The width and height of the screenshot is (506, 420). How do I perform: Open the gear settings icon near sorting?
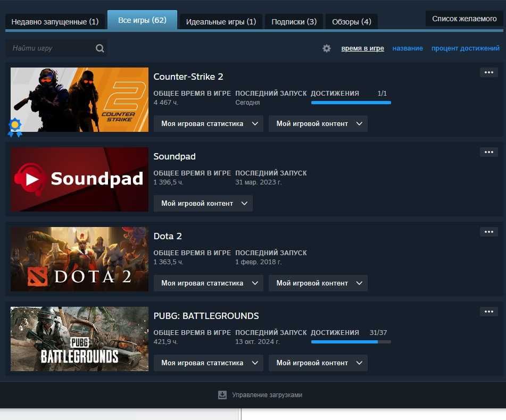(x=327, y=48)
